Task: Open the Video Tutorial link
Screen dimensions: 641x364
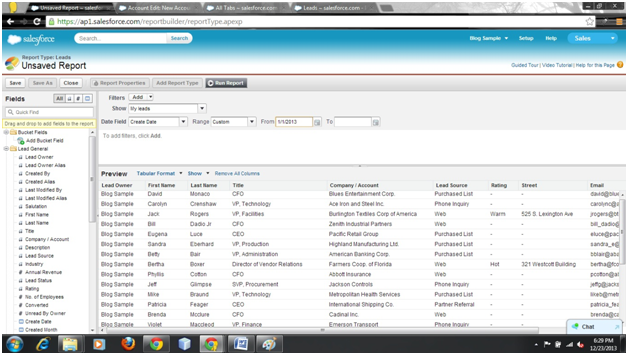Action: (557, 65)
